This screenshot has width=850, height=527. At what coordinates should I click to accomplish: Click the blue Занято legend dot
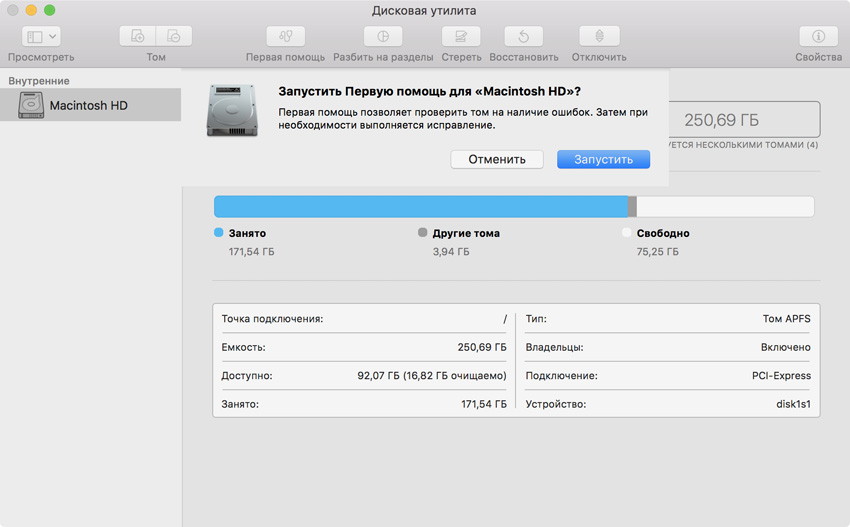[x=219, y=233]
